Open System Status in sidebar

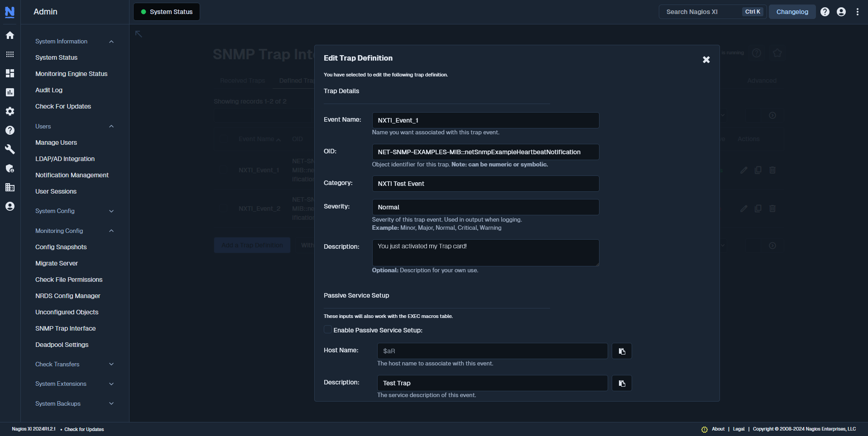pos(57,57)
